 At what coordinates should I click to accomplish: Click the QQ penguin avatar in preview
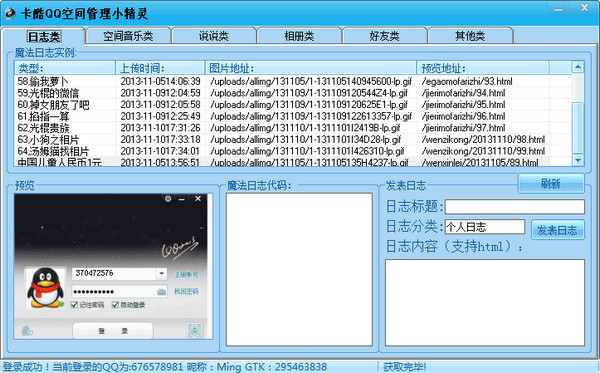(45, 288)
